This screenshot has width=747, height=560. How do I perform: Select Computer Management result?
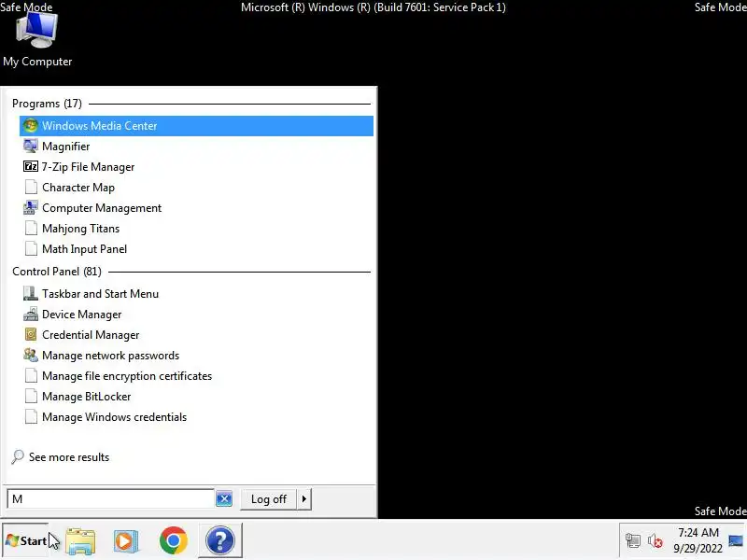tap(196, 207)
